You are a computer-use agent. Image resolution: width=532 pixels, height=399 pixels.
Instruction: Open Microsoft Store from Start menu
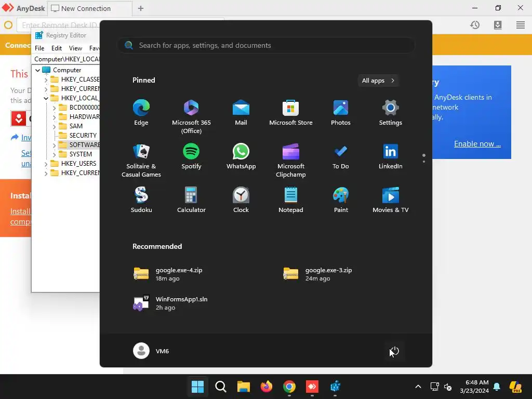click(291, 113)
